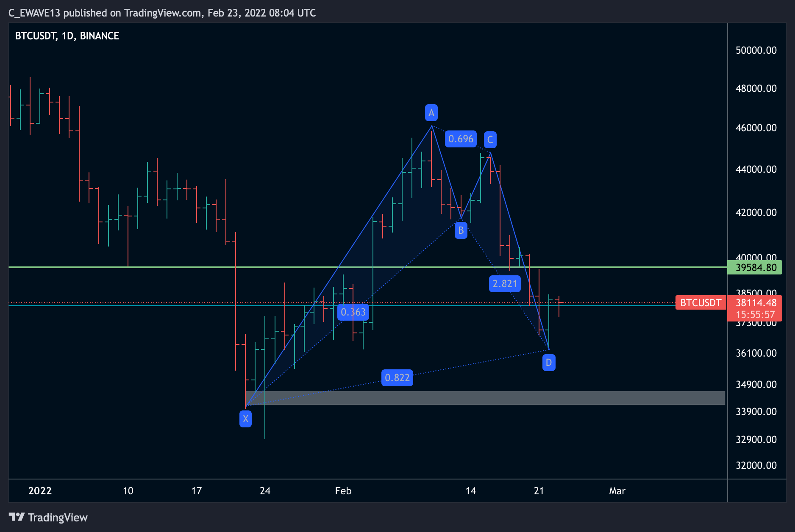The width and height of the screenshot is (795, 532).
Task: Click the 46000.00 price axis label
Action: point(756,128)
